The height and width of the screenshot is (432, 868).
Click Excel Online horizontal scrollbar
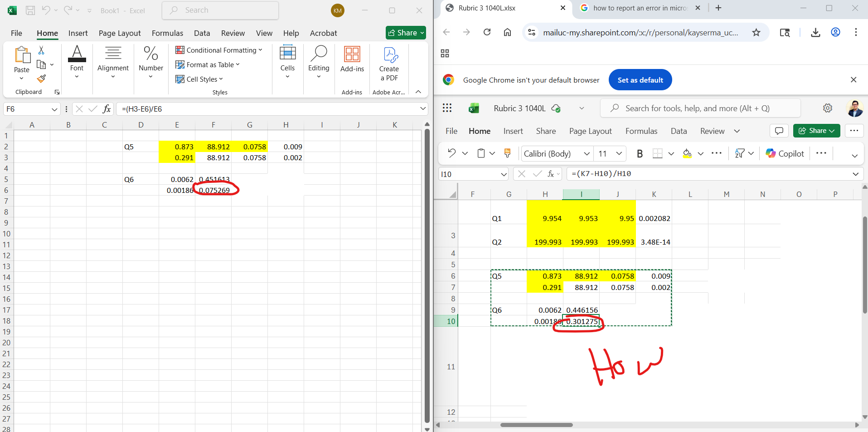click(x=536, y=425)
